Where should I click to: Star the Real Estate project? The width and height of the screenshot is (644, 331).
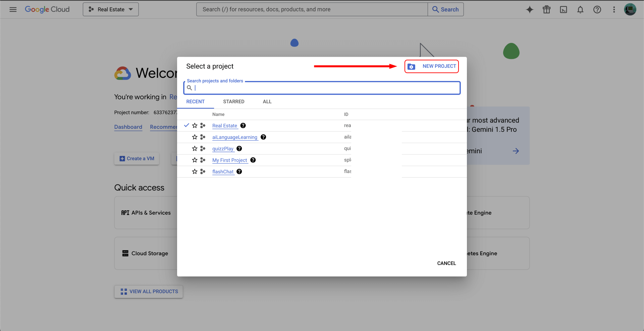coord(195,125)
